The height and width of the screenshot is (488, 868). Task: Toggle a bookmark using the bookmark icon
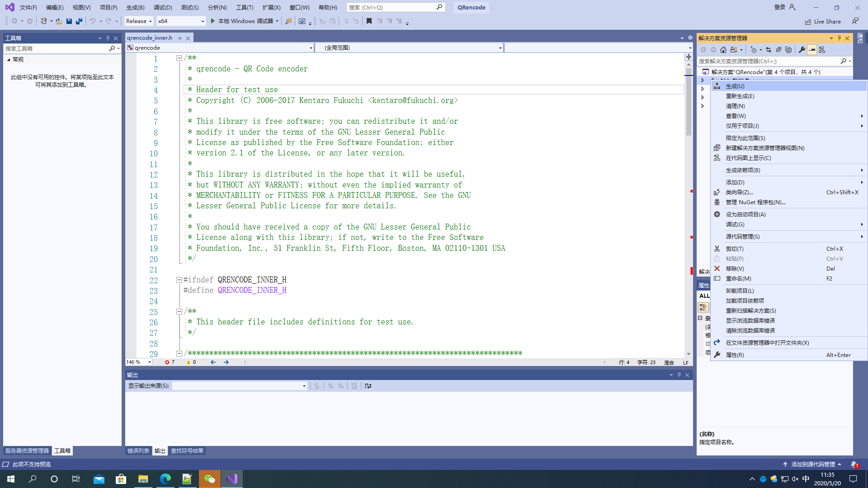click(369, 21)
